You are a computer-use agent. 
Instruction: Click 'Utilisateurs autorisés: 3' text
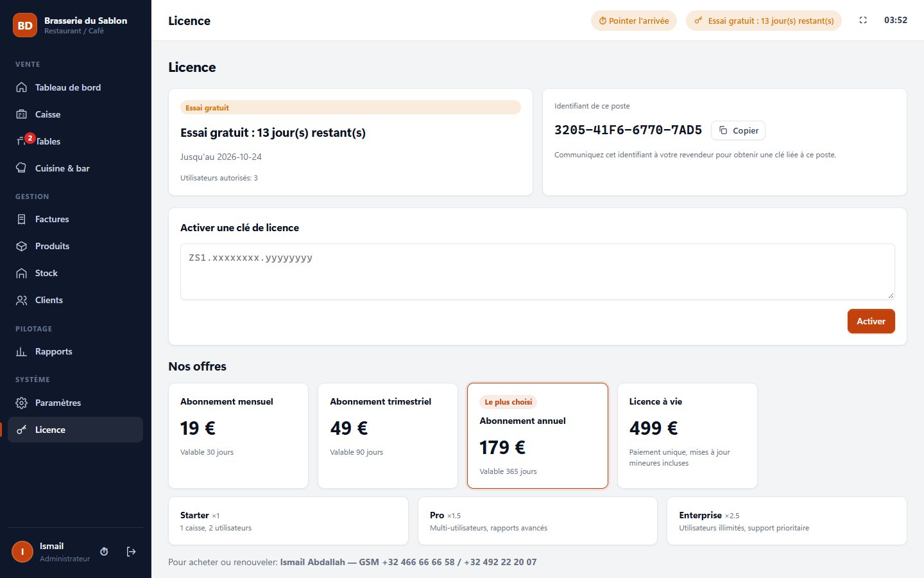[x=219, y=178]
